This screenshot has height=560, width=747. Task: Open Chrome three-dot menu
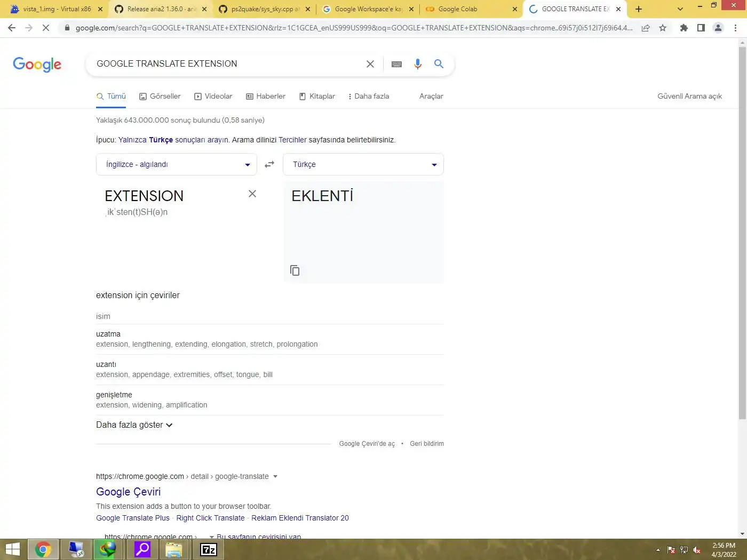click(735, 28)
